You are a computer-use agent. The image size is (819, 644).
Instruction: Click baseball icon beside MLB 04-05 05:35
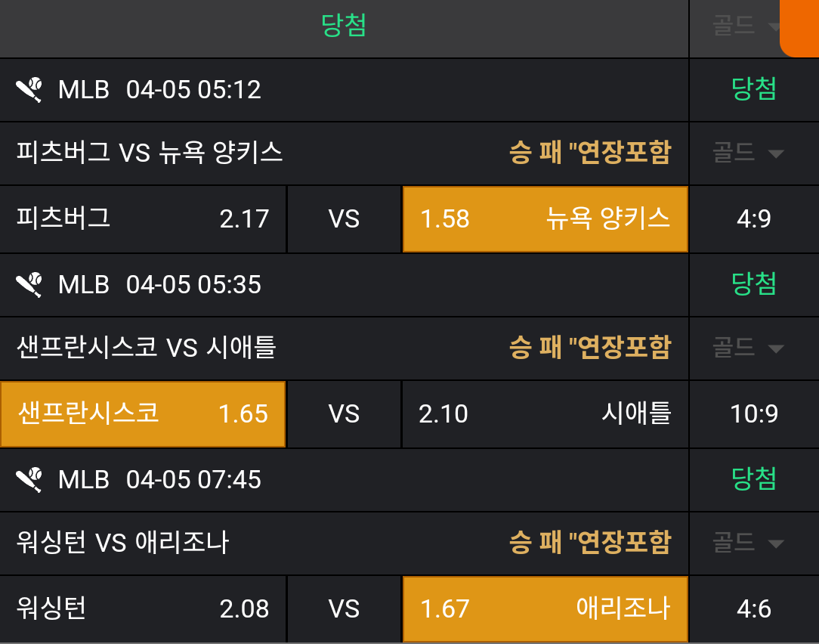tap(29, 285)
